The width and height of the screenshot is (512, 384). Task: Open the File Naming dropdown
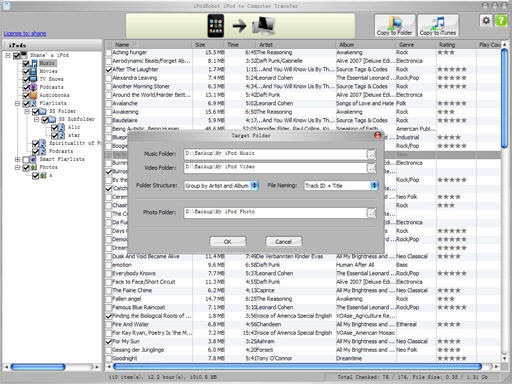point(374,186)
